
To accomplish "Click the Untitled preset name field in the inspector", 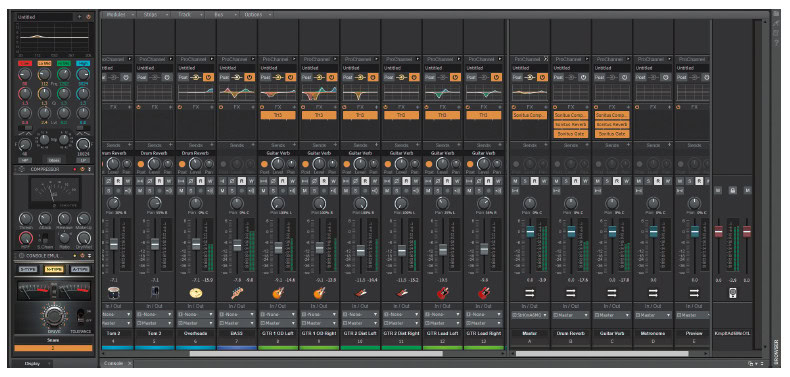I will click(45, 17).
